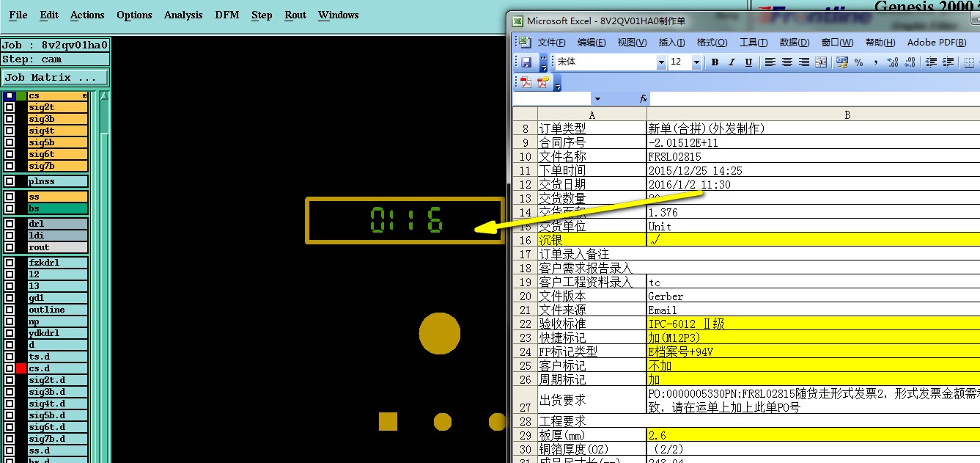Image resolution: width=980 pixels, height=463 pixels.
Task: Toggle the cs.d layer checkbox
Action: pyautogui.click(x=9, y=368)
